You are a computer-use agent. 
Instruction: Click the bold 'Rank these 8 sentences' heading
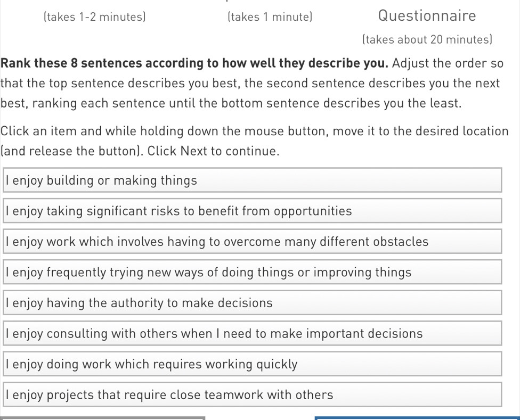click(x=193, y=63)
